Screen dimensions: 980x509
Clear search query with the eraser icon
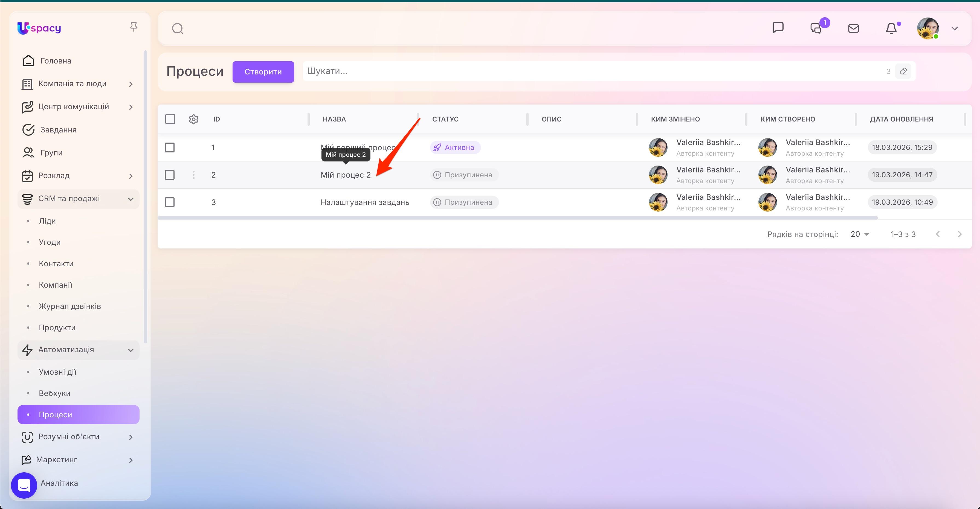pos(903,71)
